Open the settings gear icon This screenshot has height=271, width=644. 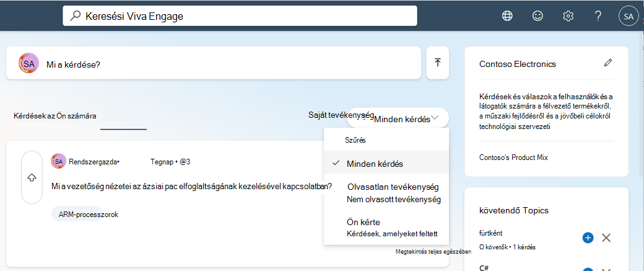(568, 16)
